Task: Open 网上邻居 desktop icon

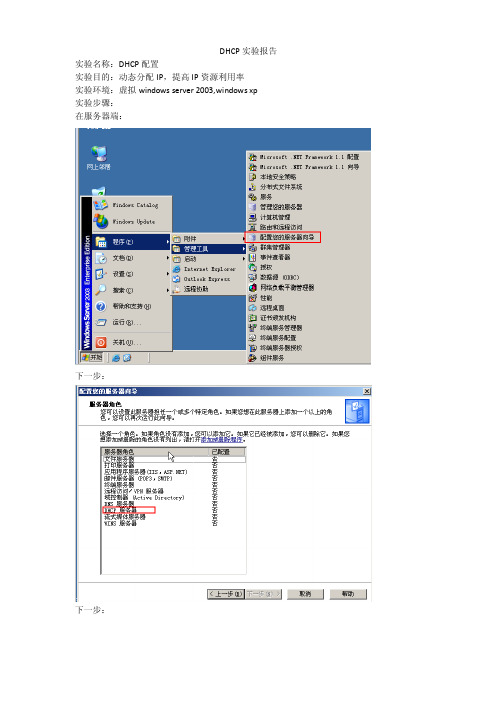Action: pos(98,158)
